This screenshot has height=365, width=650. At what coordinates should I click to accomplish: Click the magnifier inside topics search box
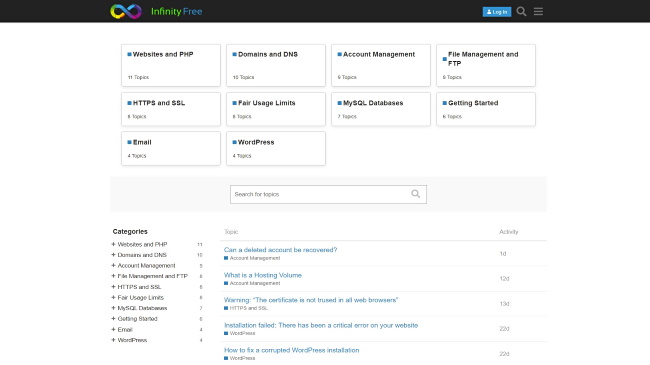[x=415, y=194]
